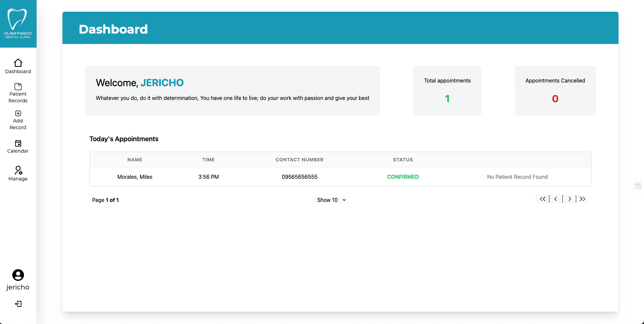Click the Clam Pasco tooth logo
The height and width of the screenshot is (324, 644).
[18, 18]
